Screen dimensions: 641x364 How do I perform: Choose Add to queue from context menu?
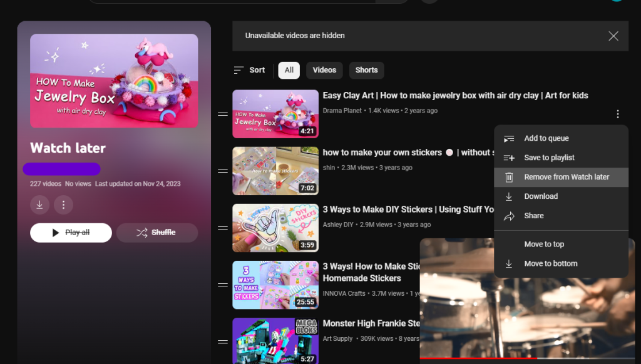[561, 138]
